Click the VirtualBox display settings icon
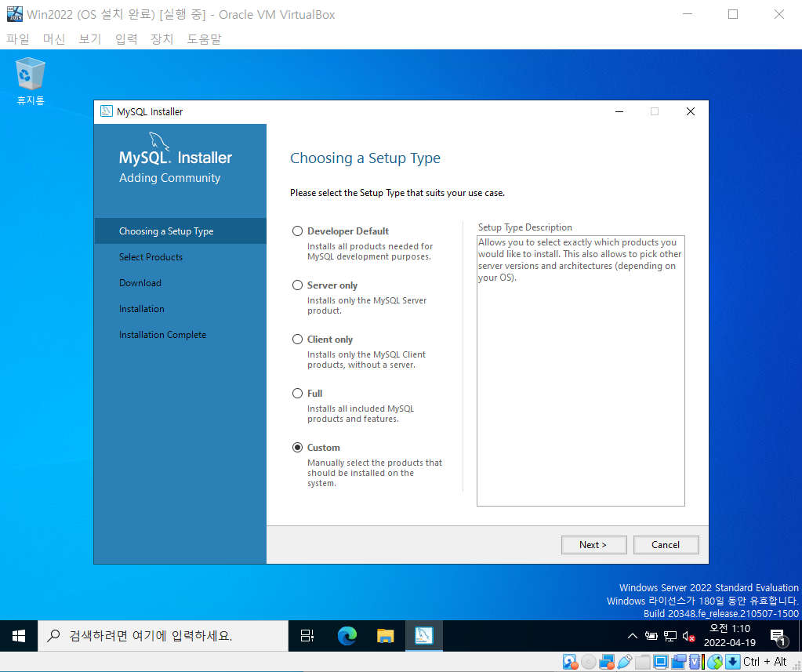Image resolution: width=802 pixels, height=672 pixels. point(661,662)
